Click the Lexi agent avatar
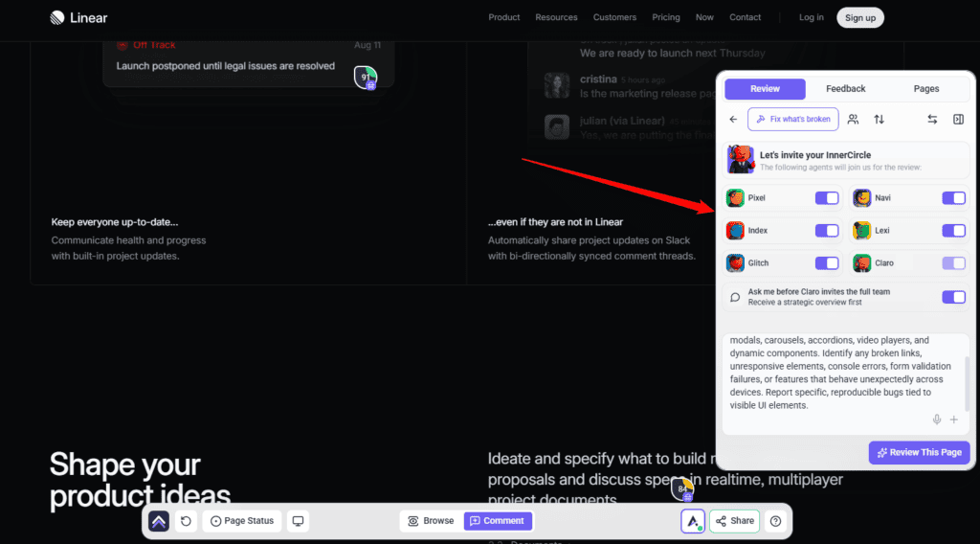The image size is (980, 544). [862, 231]
